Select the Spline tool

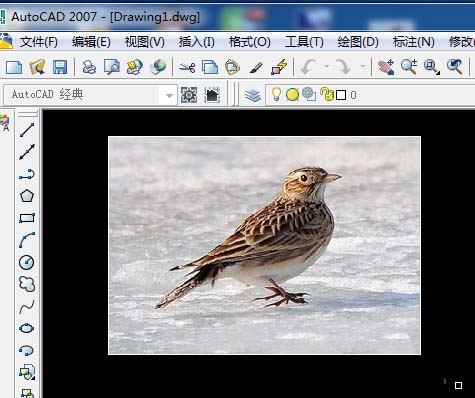(x=27, y=306)
